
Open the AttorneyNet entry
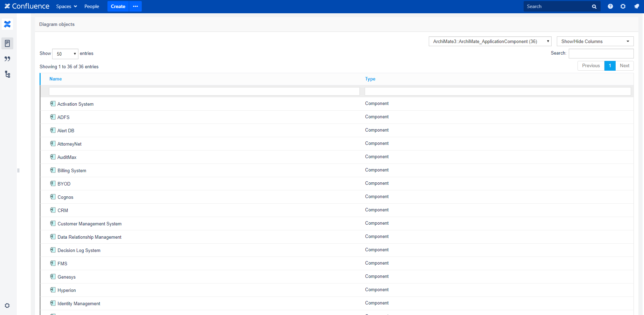coord(69,144)
